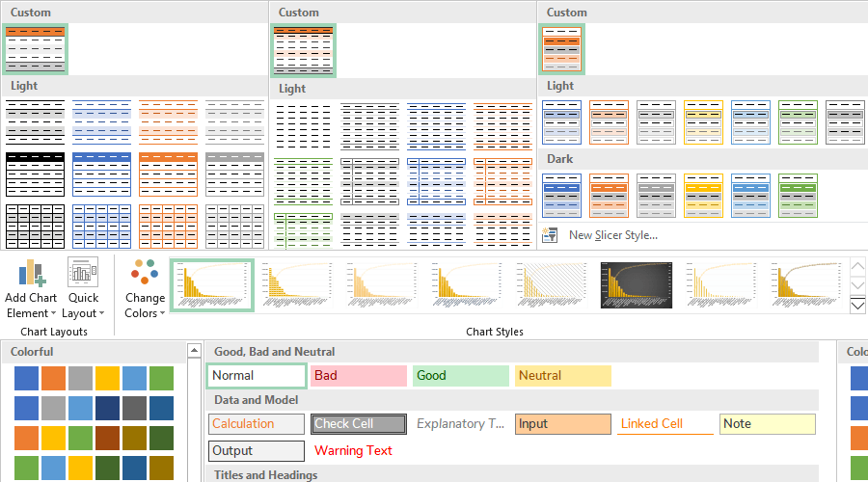Select orange gridded table style

(x=168, y=227)
